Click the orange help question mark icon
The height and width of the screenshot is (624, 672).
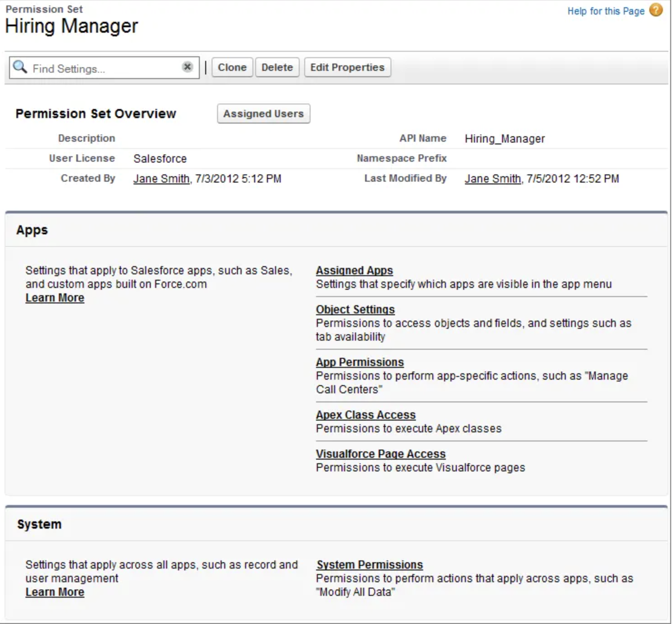click(x=656, y=10)
